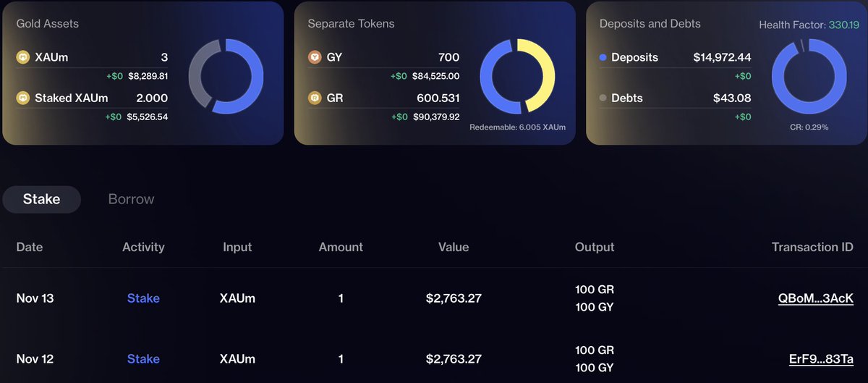Click the Amount column header

pyautogui.click(x=341, y=247)
